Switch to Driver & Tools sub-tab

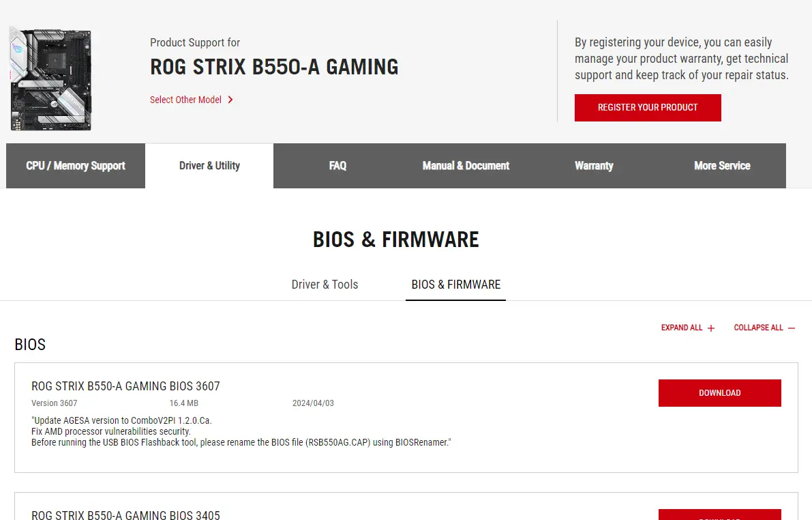pyautogui.click(x=325, y=285)
